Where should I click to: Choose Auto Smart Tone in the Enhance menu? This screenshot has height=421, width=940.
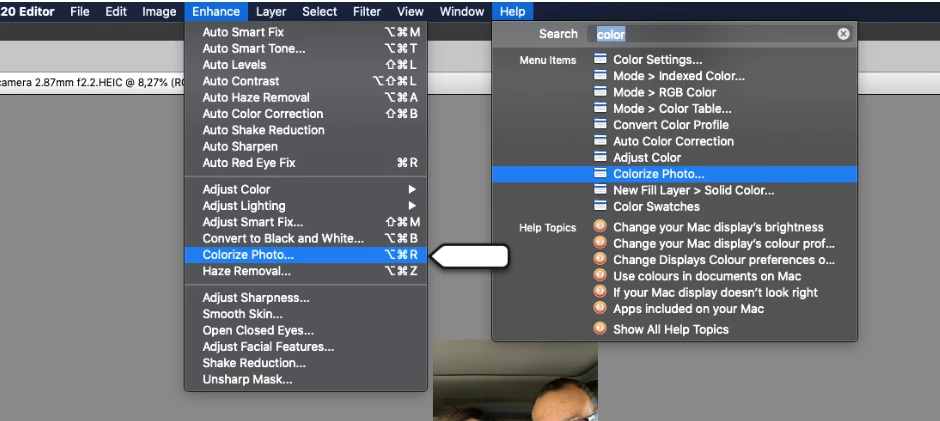tap(306, 49)
